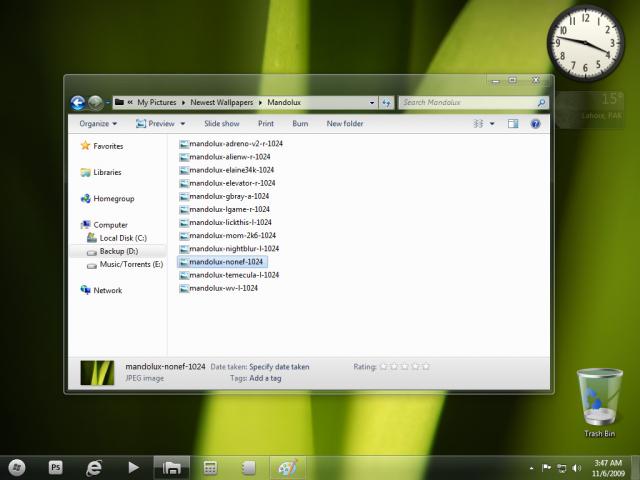Image resolution: width=640 pixels, height=480 pixels.
Task: Open Backup (D:) drive
Action: click(x=113, y=251)
